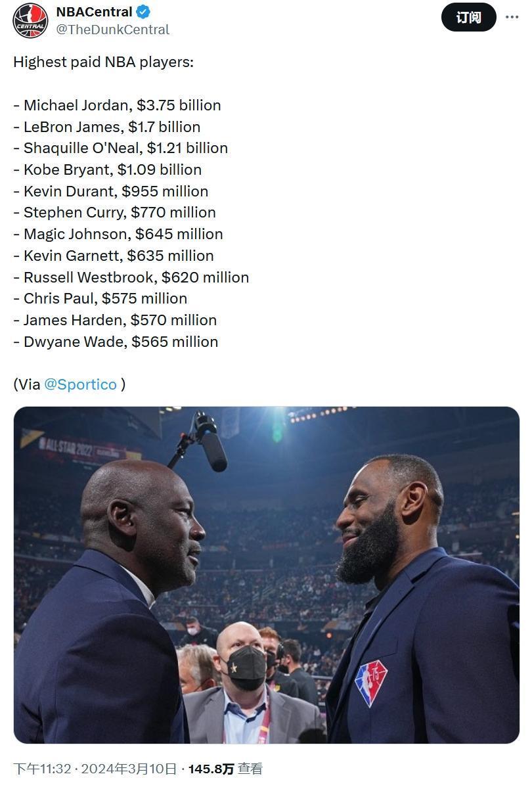Click the LeBron James $1.7 billion line

click(106, 127)
